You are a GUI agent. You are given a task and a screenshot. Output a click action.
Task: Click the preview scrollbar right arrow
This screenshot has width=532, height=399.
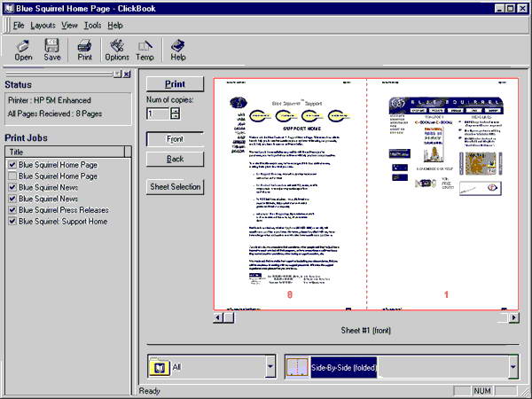[x=514, y=318]
